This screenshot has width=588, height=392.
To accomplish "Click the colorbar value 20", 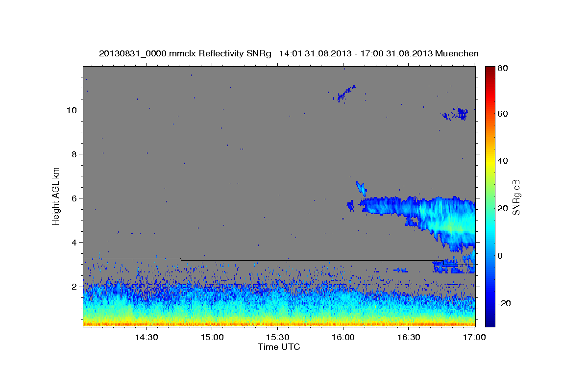I will coord(503,208).
